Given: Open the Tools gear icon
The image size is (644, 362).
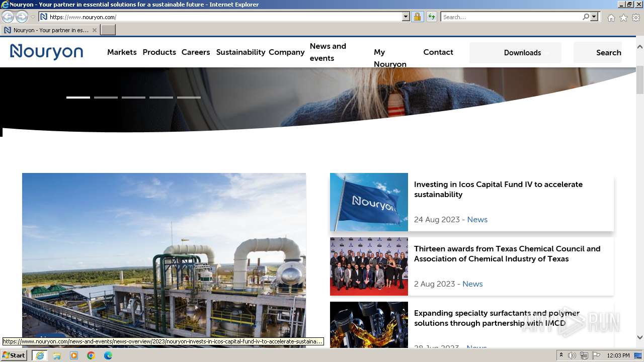Looking at the screenshot, I should tap(636, 18).
